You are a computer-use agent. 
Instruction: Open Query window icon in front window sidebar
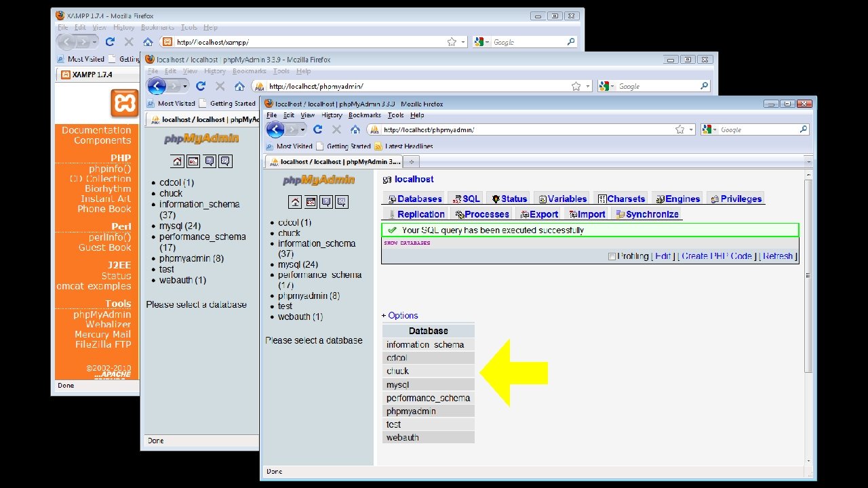(311, 202)
